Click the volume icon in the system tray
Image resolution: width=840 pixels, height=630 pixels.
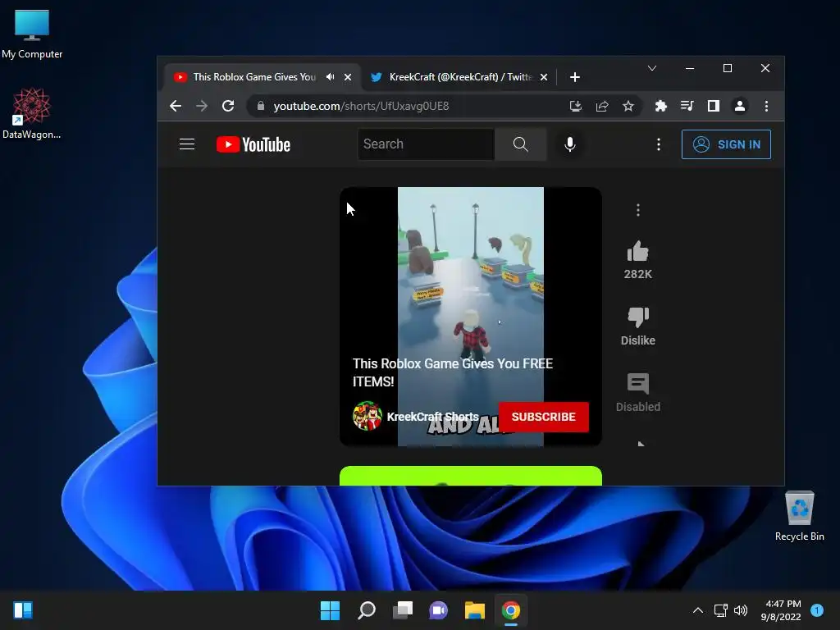tap(741, 610)
